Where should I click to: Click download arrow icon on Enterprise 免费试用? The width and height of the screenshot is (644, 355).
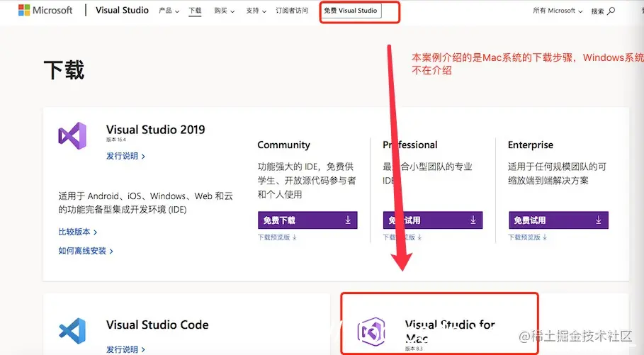pyautogui.click(x=599, y=220)
